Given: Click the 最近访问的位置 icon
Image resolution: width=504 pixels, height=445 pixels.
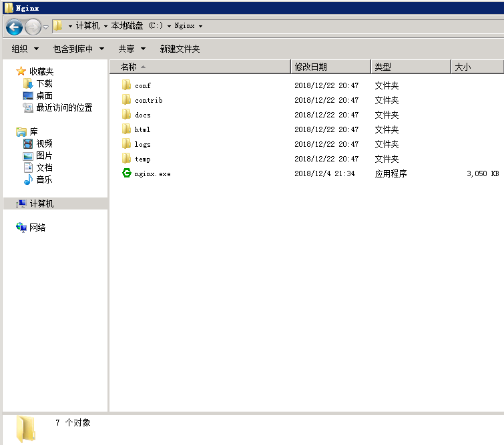Looking at the screenshot, I should point(28,107).
